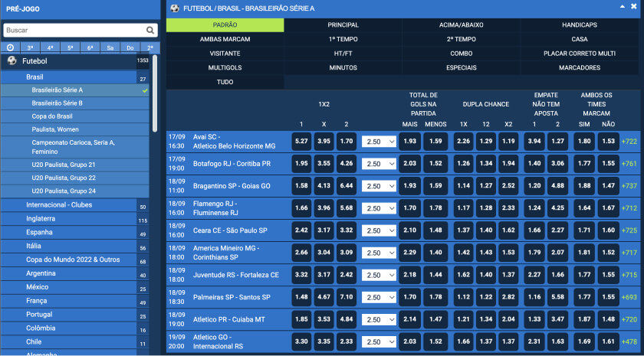Open the ACIMA/ABAIXO tab
644x356 pixels.
pyautogui.click(x=462, y=25)
